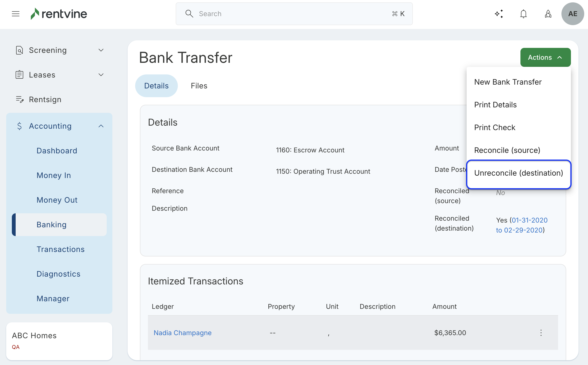Screen dimensions: 588x365
Task: Click the Rentvine logo
Action: tap(59, 14)
